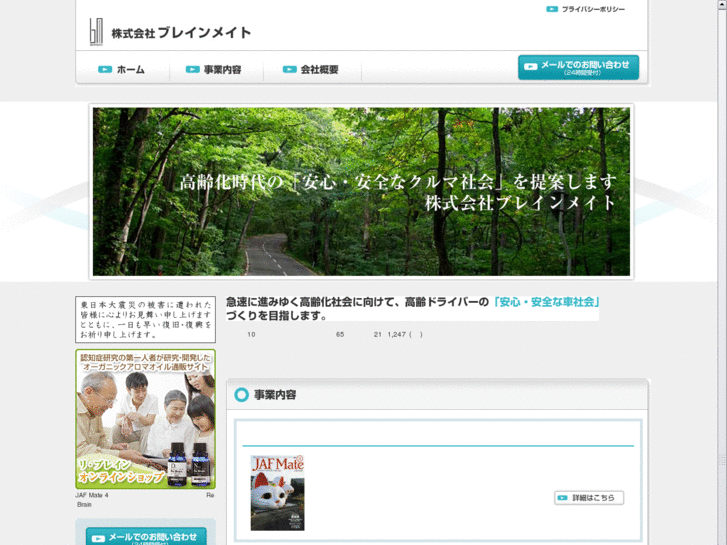The height and width of the screenshot is (545, 727).
Task: Click the 「安心・安全な車社会」 highlighted text
Action: coord(546,302)
